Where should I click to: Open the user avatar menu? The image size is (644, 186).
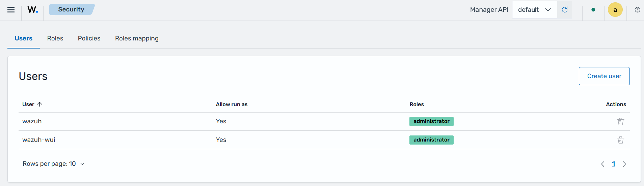coord(615,10)
